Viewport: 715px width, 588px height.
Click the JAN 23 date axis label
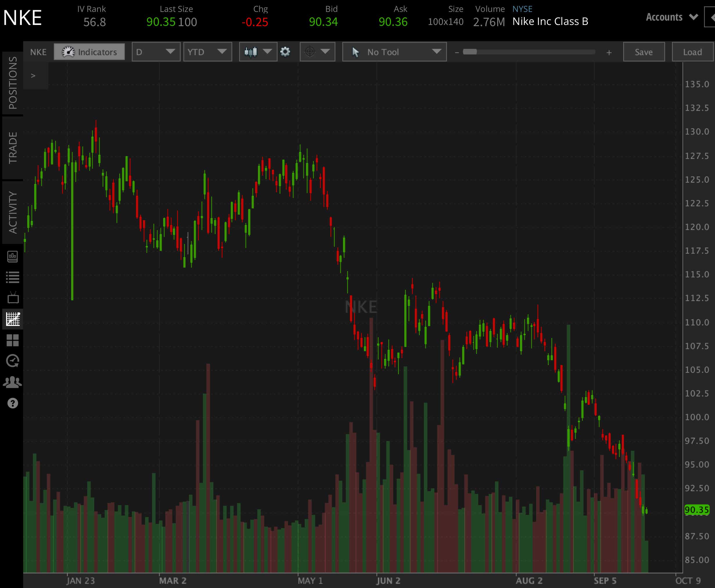[x=81, y=580]
